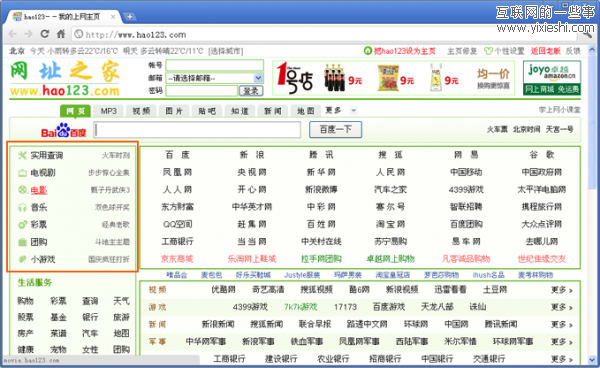Click the 团购 shopping bag icon
The image size is (600, 368).
pos(22,242)
